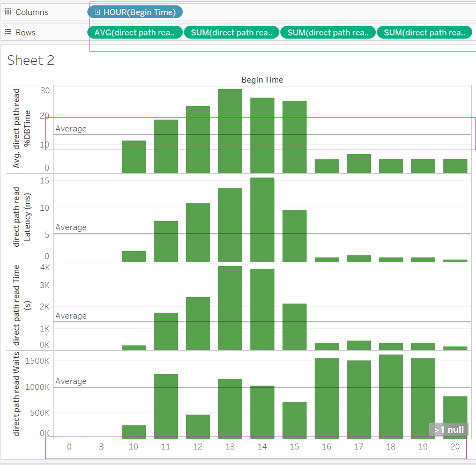The height and width of the screenshot is (465, 476).
Task: Select the hour 13 bar in %DBTime chart
Action: click(x=230, y=131)
